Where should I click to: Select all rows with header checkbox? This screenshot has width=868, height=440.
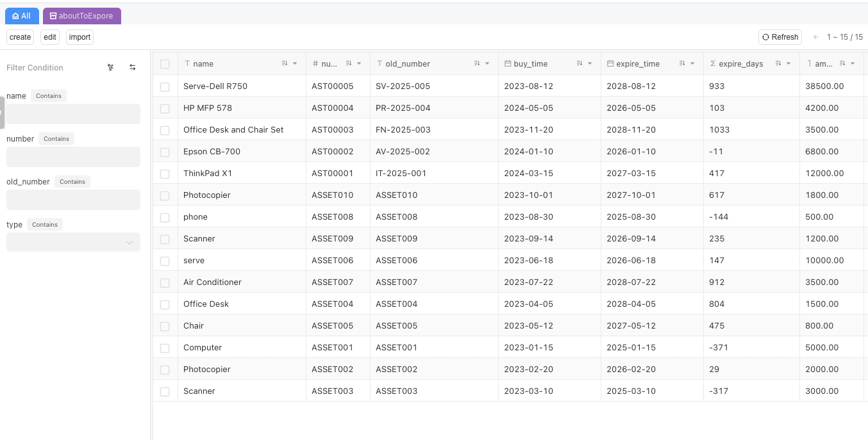(165, 64)
